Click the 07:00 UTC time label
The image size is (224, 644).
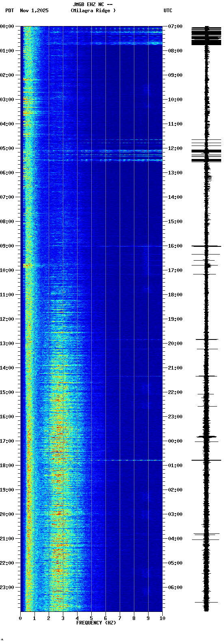[x=175, y=26]
